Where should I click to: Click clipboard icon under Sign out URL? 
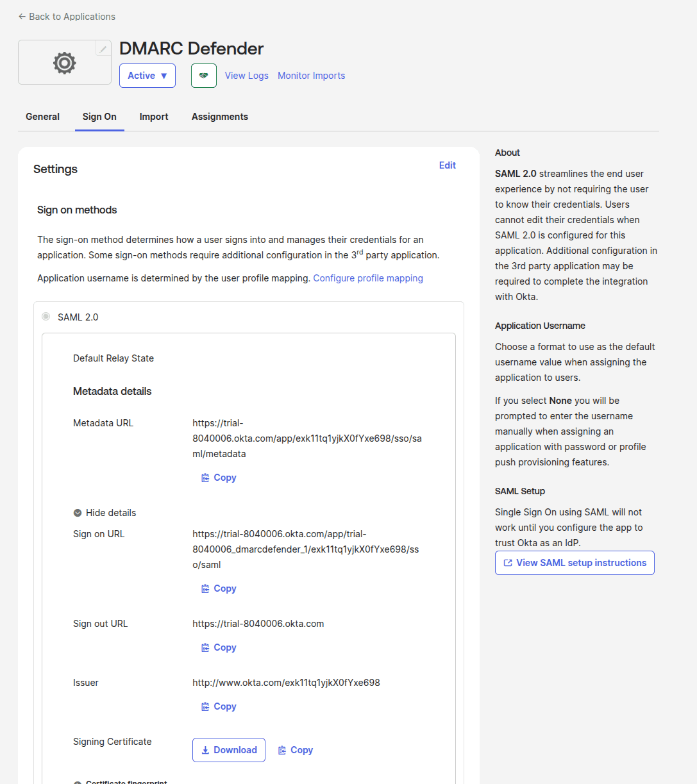click(205, 647)
